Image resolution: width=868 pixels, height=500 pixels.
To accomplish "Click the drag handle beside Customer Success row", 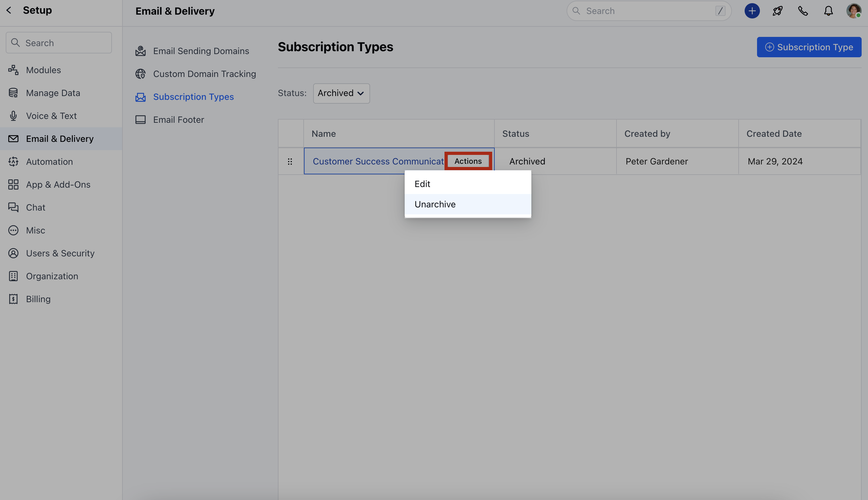I will 290,161.
